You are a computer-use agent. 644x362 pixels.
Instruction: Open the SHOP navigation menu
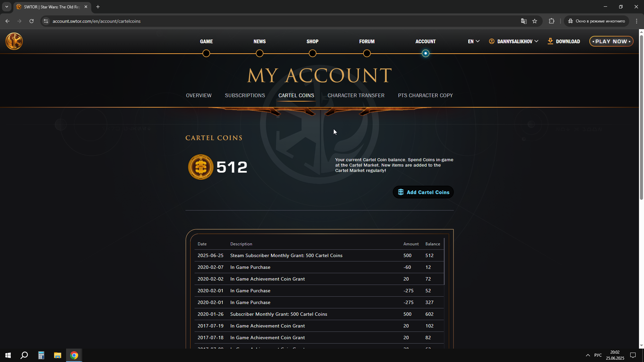pos(312,42)
